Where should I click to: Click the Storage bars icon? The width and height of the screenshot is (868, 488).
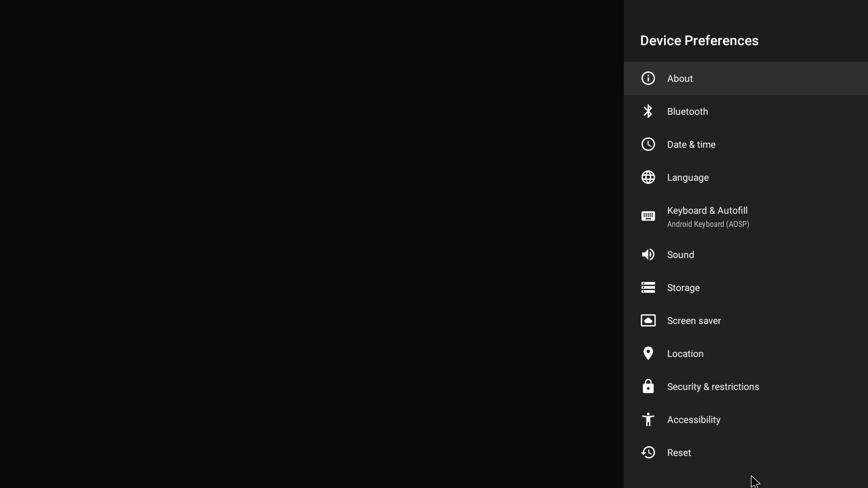point(648,287)
